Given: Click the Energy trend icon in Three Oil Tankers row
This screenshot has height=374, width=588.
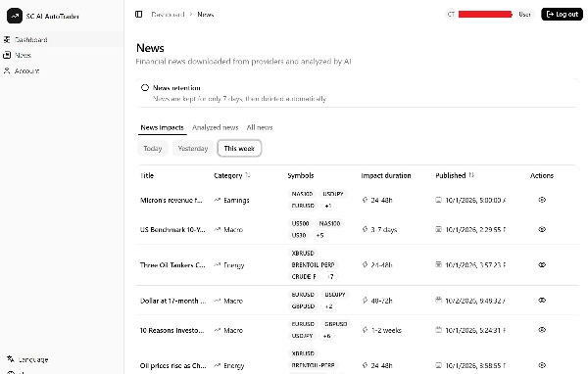Looking at the screenshot, I should pyautogui.click(x=218, y=265).
